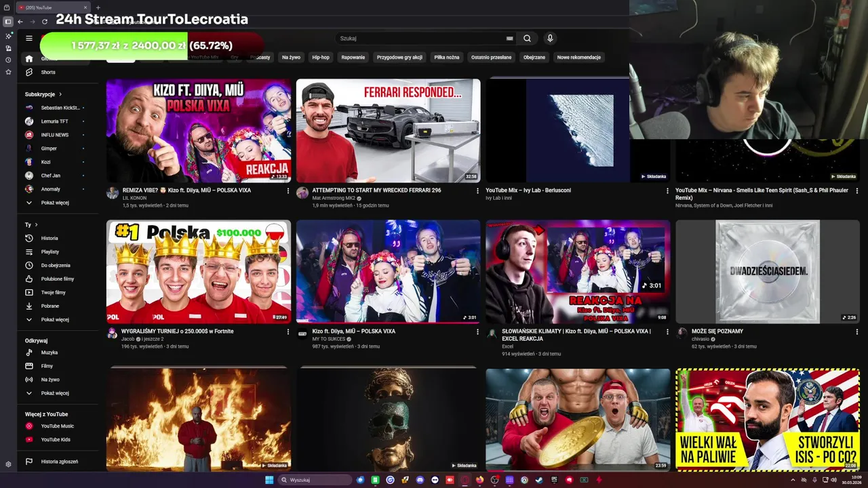Click the Windows taskbar Wyszukaj search box

(315, 480)
